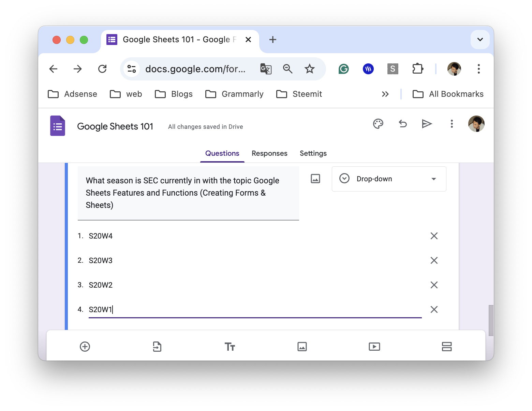Remove option S20W3

(434, 260)
